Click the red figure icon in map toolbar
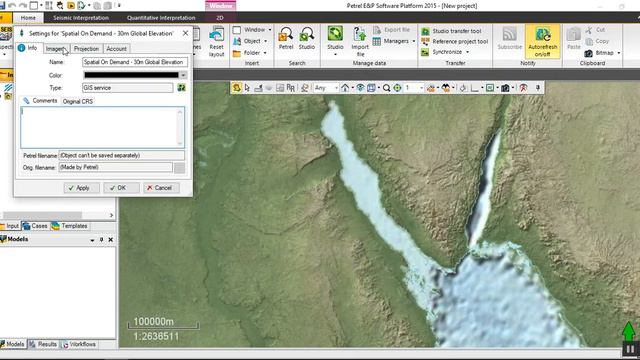This screenshot has width=640, height=360. 523,88
